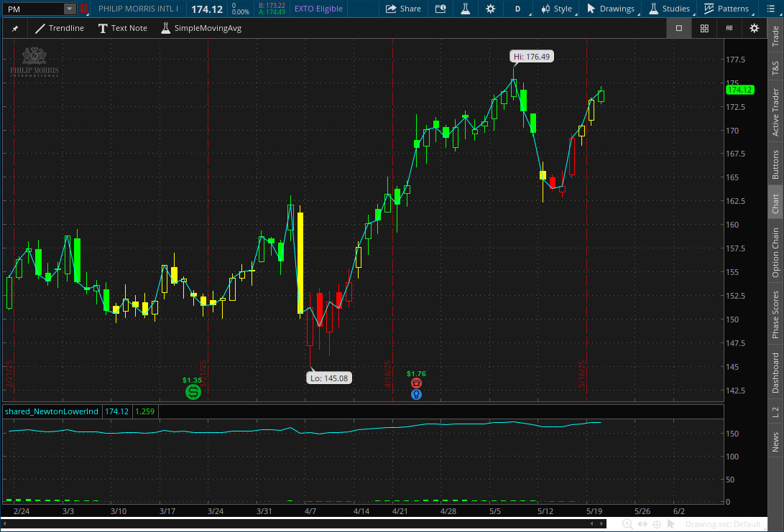Viewport: 784px width, 532px height.
Task: Click the scrollbar left arrow
Action: tap(592, 523)
